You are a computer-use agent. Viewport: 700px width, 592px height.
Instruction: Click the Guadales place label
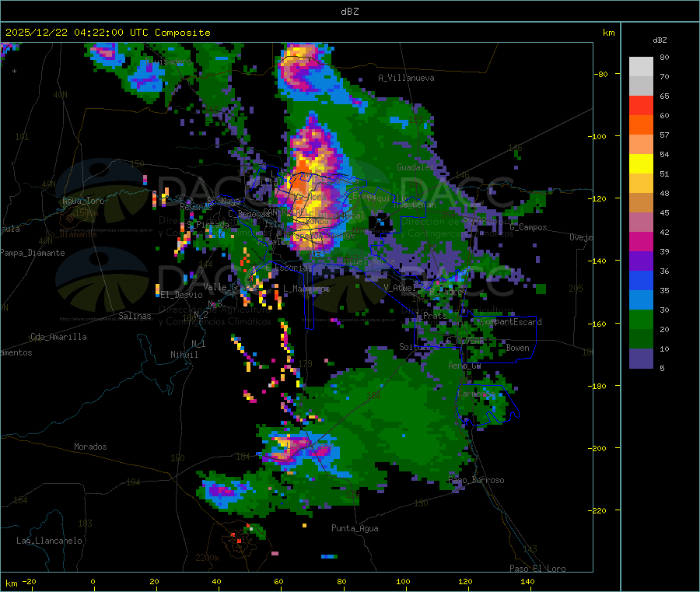(415, 167)
